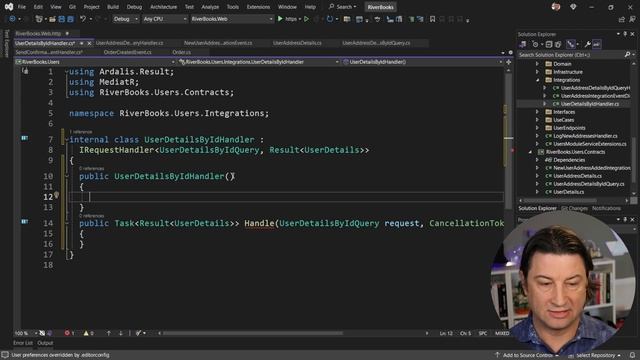This screenshot has height=360, width=640.
Task: Click Collapse All icon in Solution Explorer
Action: click(x=549, y=44)
